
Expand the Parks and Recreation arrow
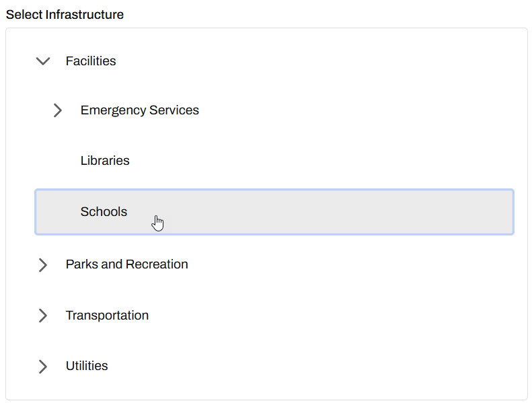coord(43,264)
